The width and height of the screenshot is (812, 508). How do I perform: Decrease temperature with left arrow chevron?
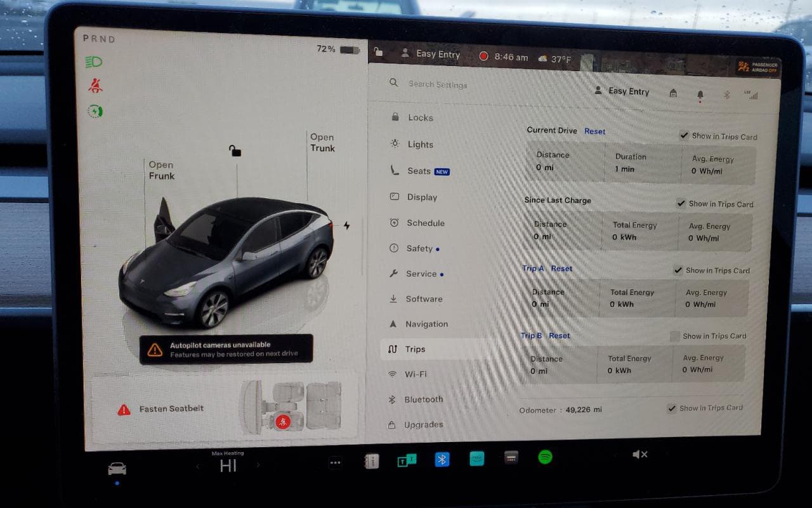point(197,466)
